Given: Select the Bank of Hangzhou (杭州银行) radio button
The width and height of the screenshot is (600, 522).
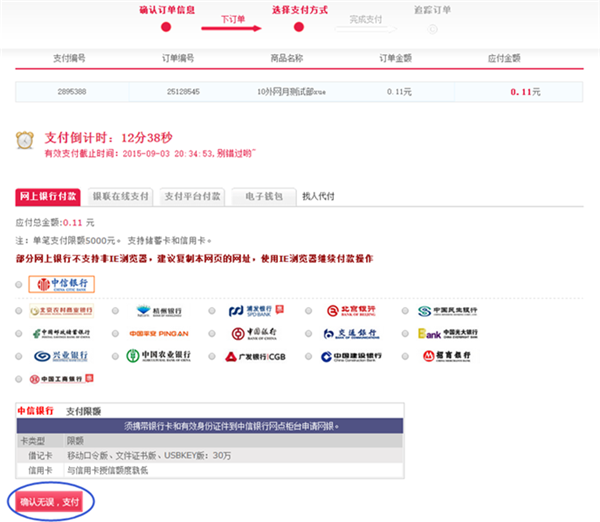Looking at the screenshot, I should tap(116, 310).
